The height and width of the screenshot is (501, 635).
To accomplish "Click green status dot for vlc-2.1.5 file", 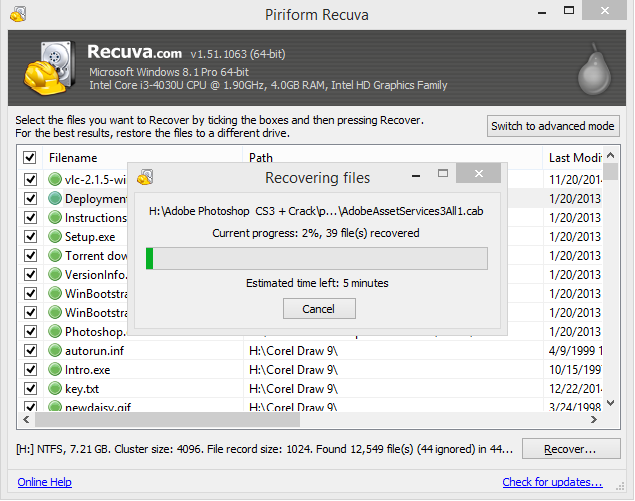I will pyautogui.click(x=55, y=179).
